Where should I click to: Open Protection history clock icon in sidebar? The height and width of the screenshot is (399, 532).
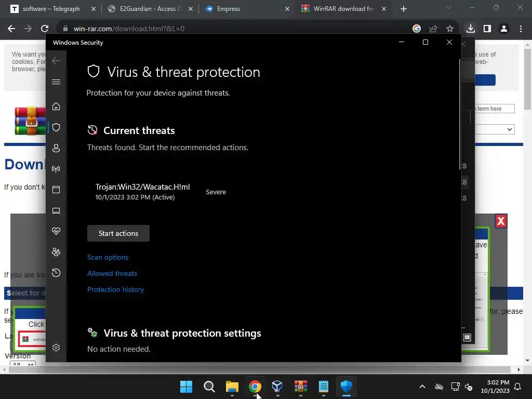pyautogui.click(x=56, y=273)
